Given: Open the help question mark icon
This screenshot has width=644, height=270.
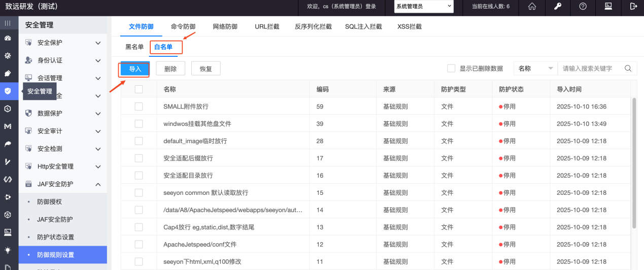Looking at the screenshot, I should (583, 7).
